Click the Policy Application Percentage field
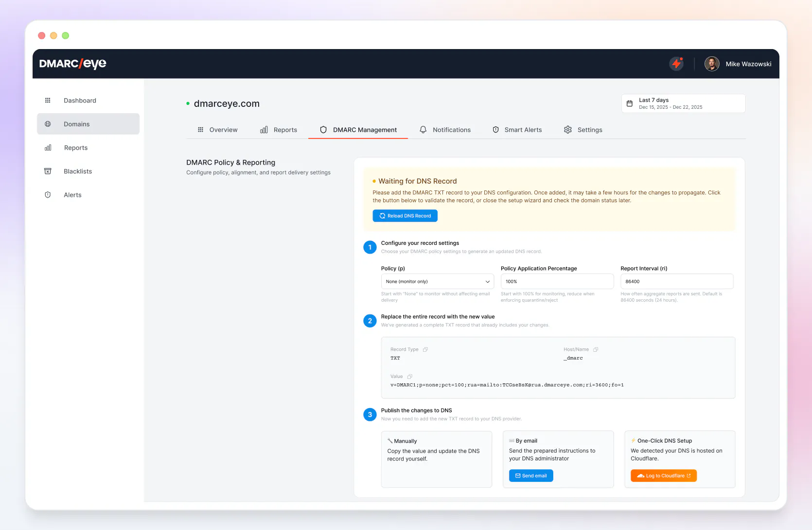This screenshot has width=812, height=530. [x=557, y=282]
